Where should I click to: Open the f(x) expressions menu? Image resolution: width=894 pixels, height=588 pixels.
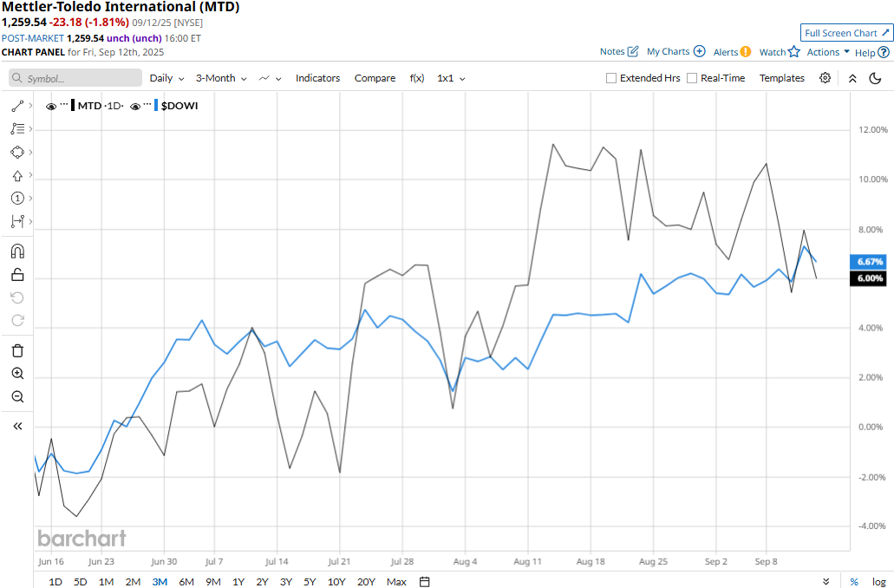417,78
